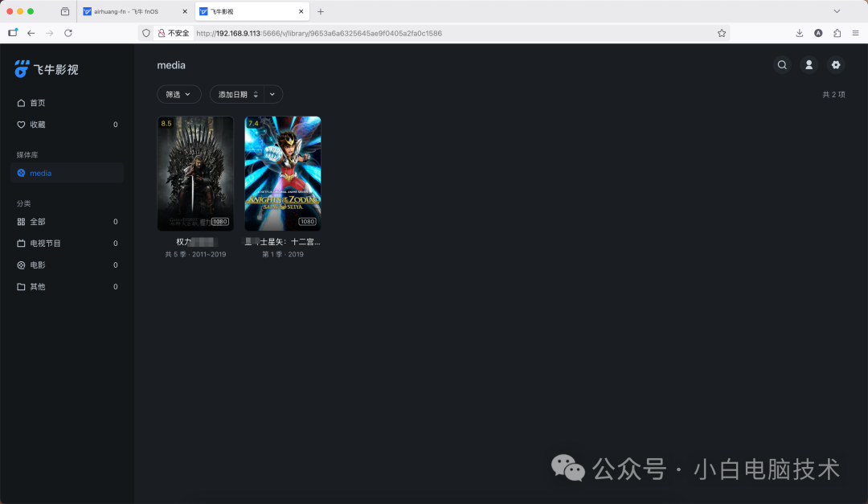Open the Knights of the Zodiac poster
Screen dimensions: 868x504
coord(283,174)
